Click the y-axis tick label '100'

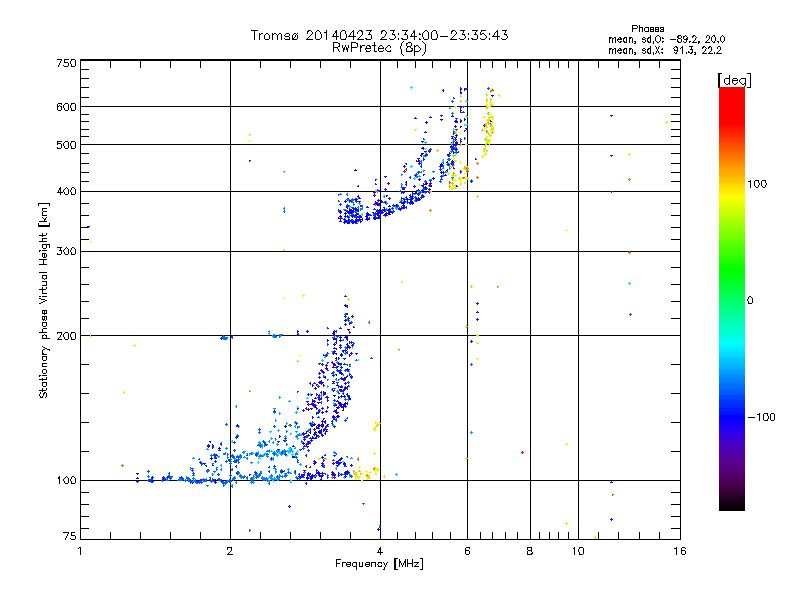pos(66,481)
